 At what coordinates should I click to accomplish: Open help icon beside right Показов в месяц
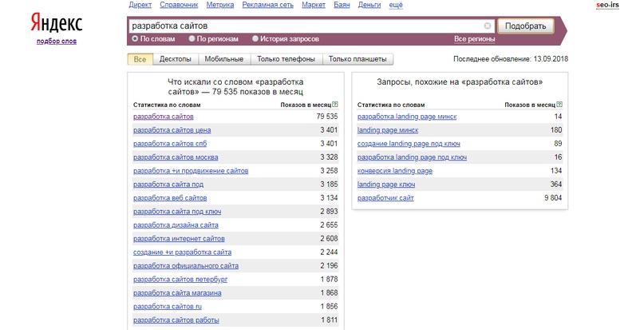point(559,105)
